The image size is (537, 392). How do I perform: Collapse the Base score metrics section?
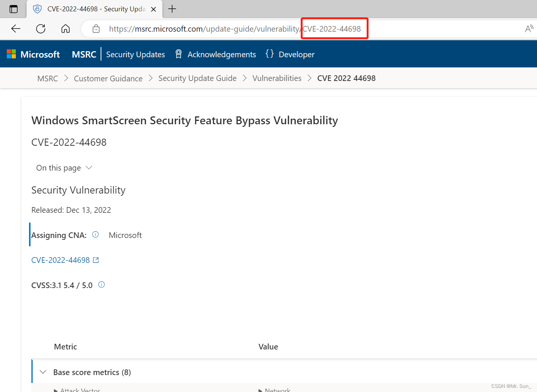point(43,372)
